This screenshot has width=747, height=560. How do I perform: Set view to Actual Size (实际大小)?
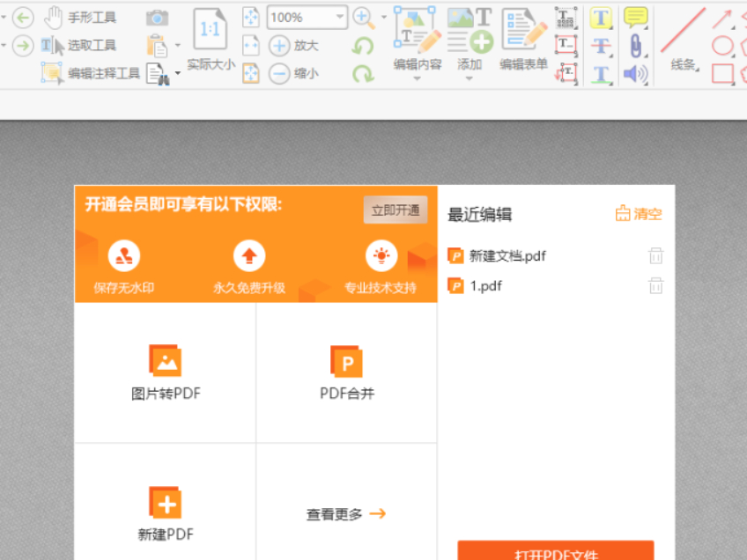point(211,40)
